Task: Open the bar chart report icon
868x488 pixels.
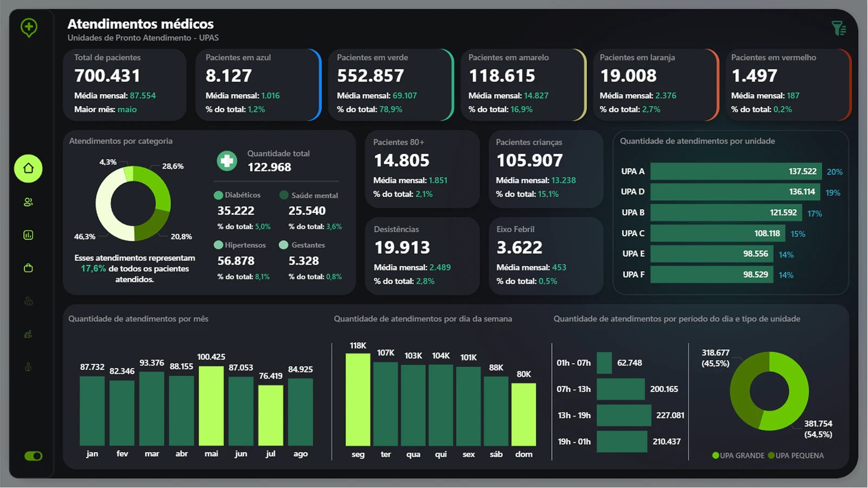Action: pyautogui.click(x=28, y=235)
